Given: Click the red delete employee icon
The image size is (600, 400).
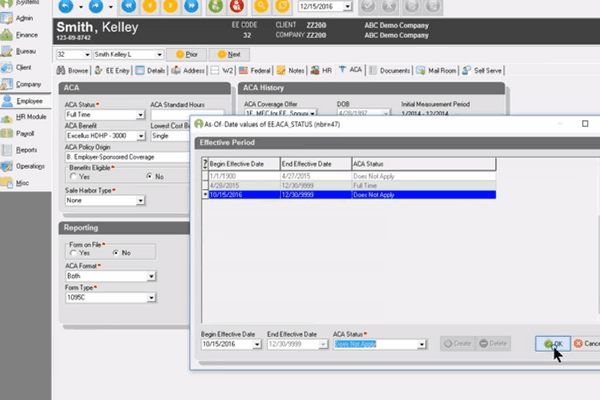Looking at the screenshot, I should pos(237,6).
